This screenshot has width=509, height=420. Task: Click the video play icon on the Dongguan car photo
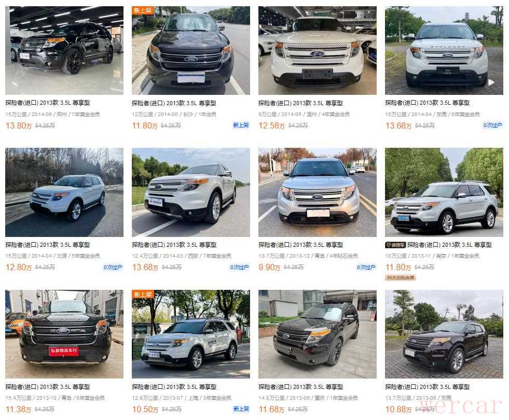[x=491, y=82]
